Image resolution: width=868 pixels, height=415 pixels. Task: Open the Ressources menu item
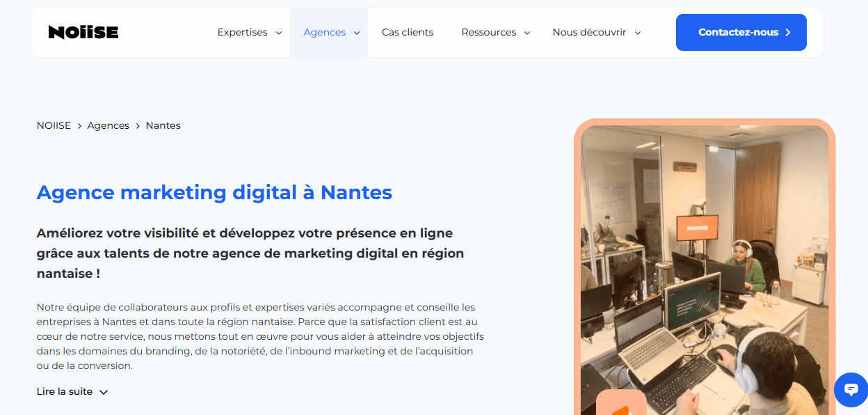[x=489, y=32]
